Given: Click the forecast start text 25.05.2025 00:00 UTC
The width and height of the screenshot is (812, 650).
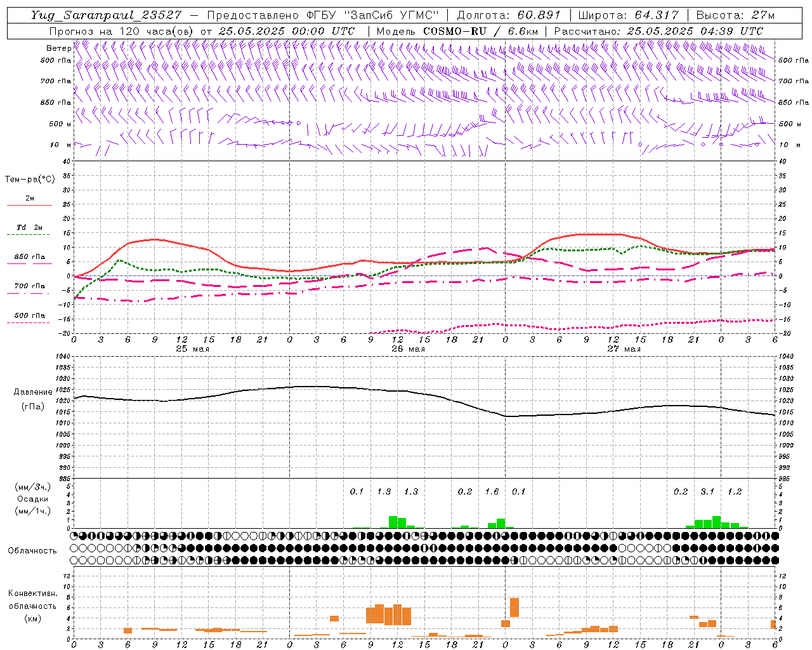Looking at the screenshot, I should click(286, 31).
